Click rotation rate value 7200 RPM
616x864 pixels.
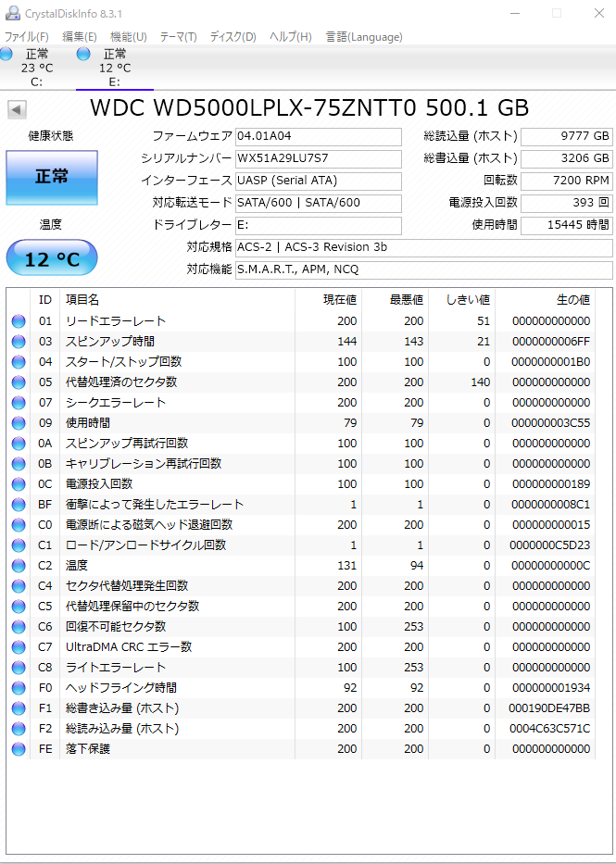click(x=566, y=182)
